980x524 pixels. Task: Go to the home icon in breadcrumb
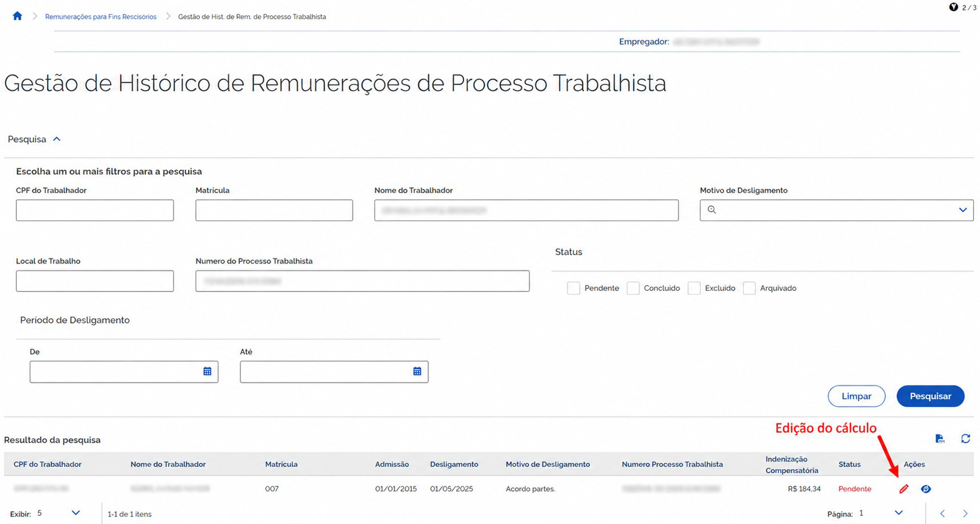17,16
